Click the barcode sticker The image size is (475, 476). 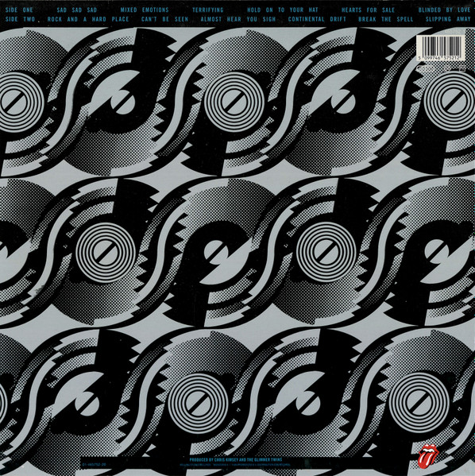[441, 48]
